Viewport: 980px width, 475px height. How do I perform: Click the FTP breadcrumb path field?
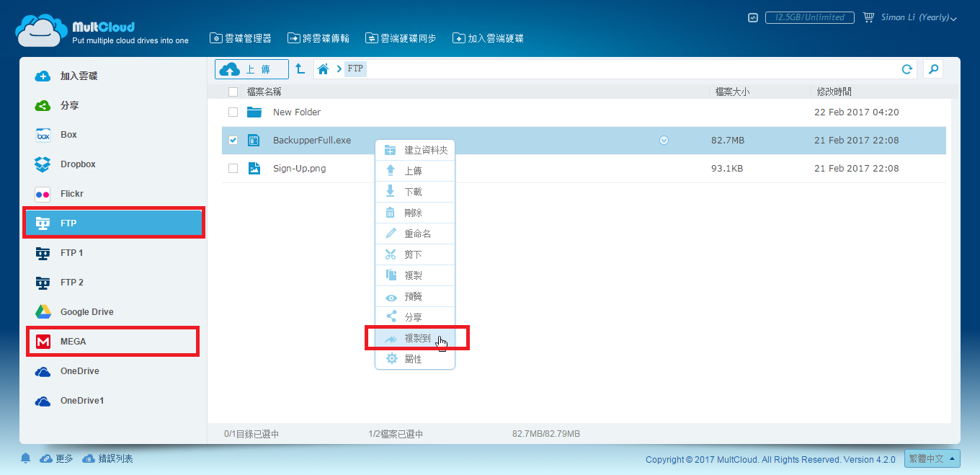(356, 69)
